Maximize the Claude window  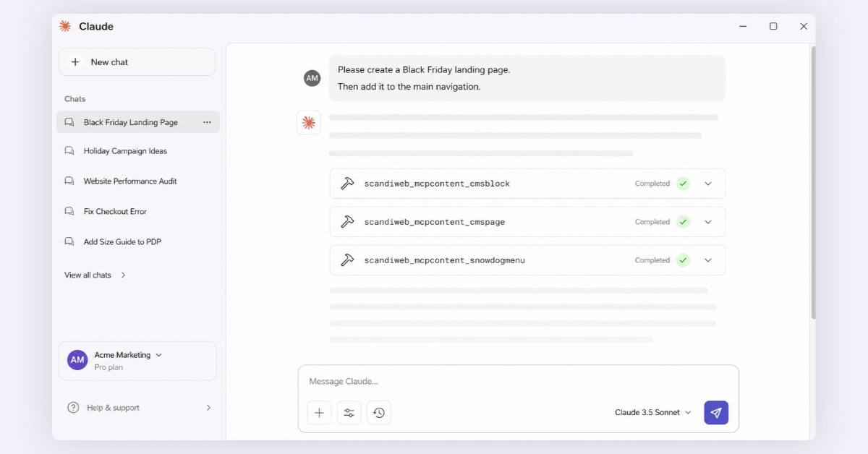773,27
